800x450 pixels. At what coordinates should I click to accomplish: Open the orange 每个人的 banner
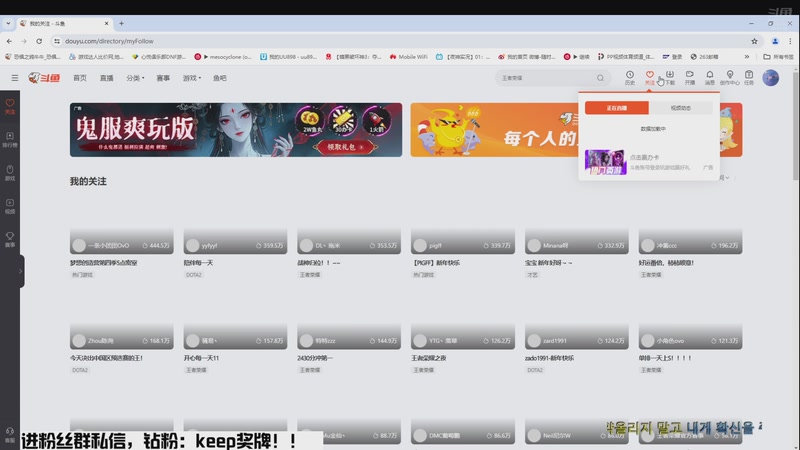[x=494, y=130]
